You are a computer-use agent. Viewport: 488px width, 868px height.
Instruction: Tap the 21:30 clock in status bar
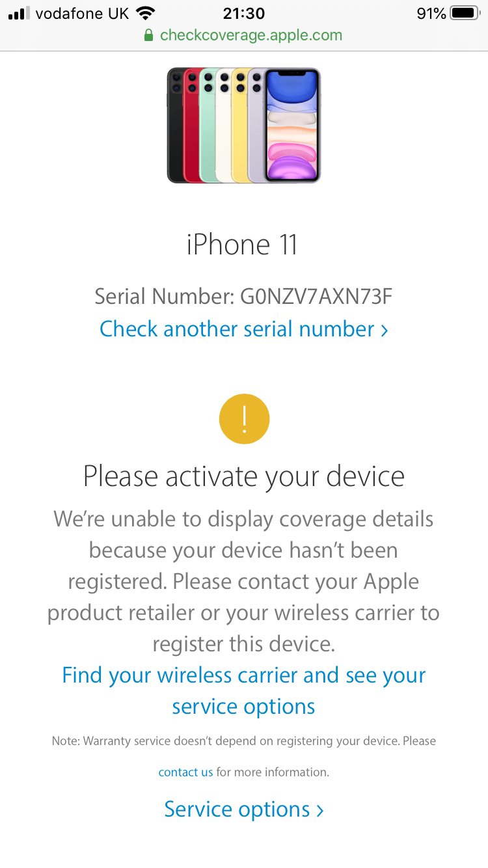243,13
